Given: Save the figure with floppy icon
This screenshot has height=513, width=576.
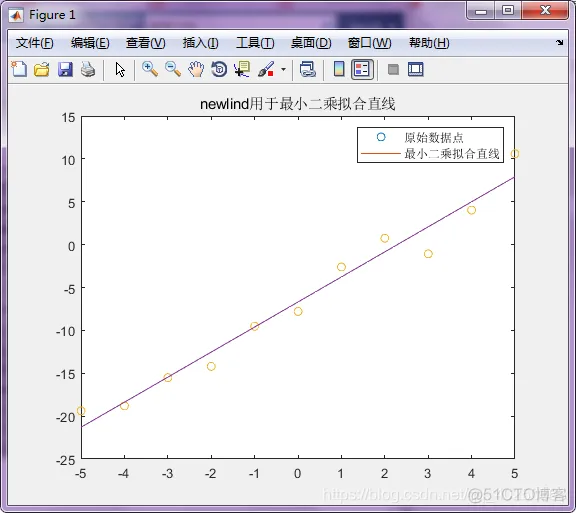Looking at the screenshot, I should (65, 69).
